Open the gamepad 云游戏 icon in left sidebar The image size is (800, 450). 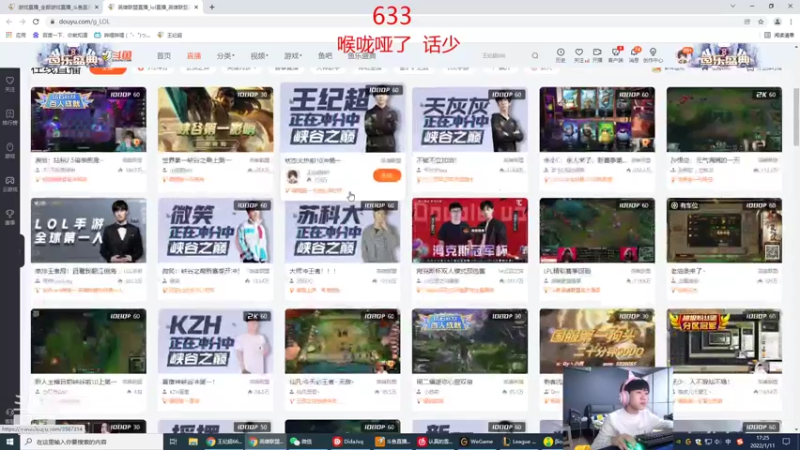click(10, 184)
